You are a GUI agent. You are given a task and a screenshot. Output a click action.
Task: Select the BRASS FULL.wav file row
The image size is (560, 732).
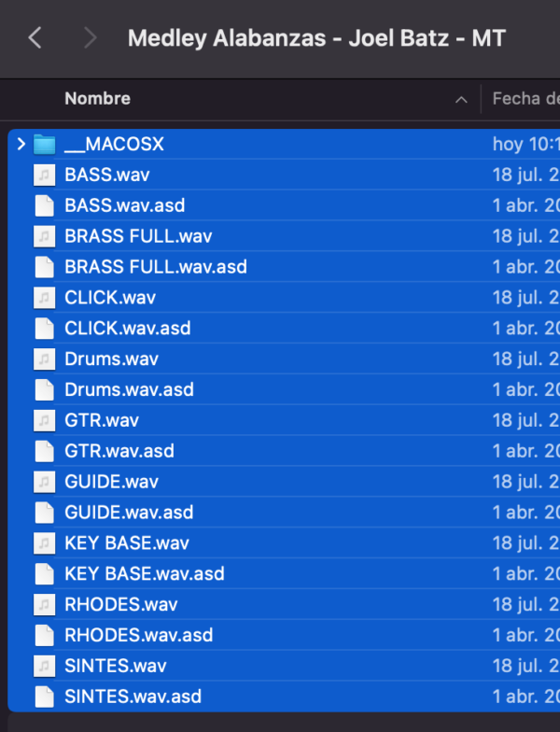138,236
